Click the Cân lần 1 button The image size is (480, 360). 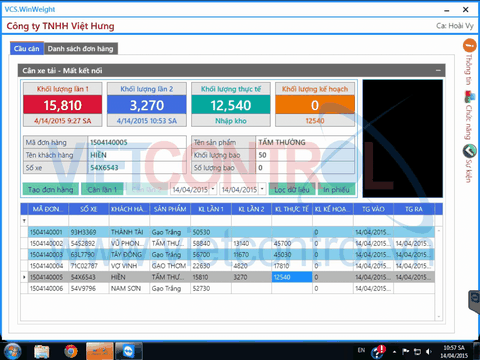(x=102, y=189)
